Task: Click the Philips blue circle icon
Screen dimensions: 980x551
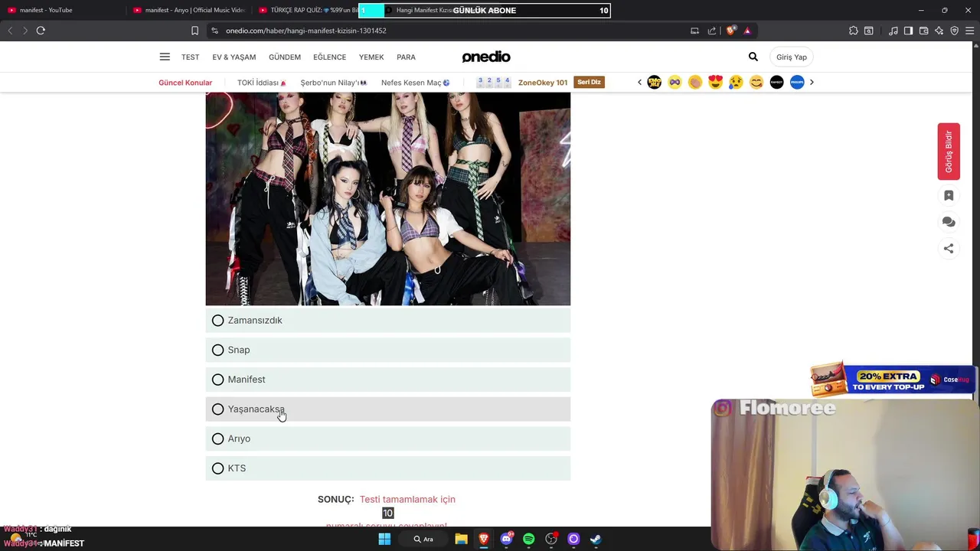Action: [x=797, y=82]
